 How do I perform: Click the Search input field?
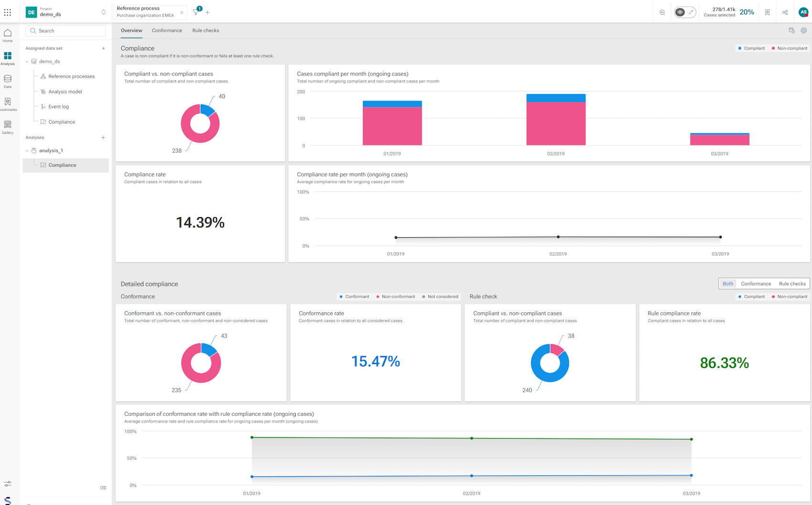point(66,31)
